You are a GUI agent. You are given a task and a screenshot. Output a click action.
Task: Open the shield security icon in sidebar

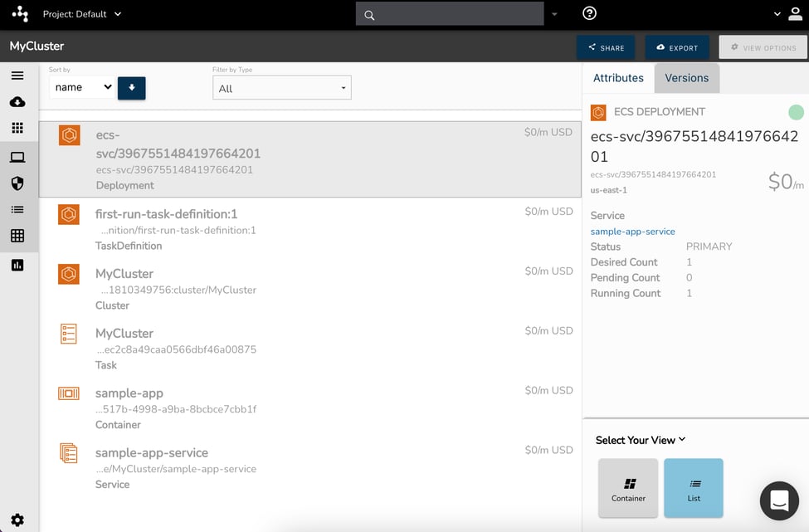pos(17,183)
